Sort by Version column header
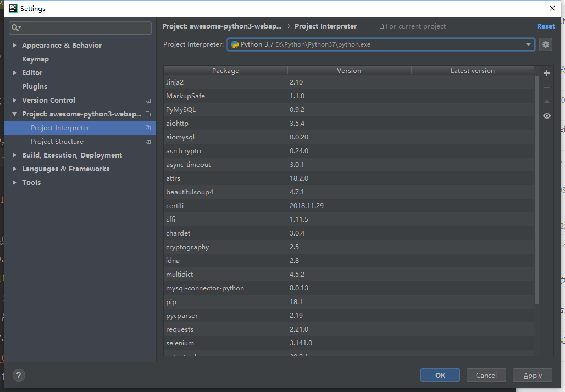Screen dimensions: 565x392 click(x=349, y=71)
